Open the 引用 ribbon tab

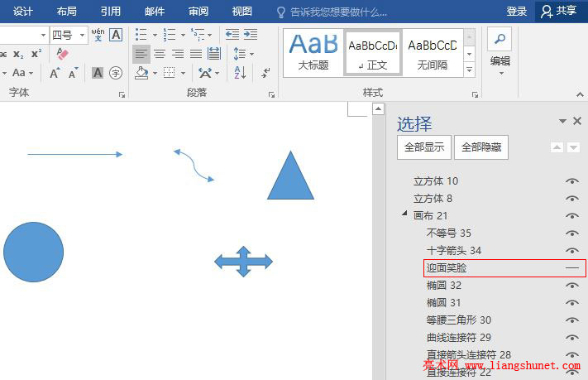(111, 12)
